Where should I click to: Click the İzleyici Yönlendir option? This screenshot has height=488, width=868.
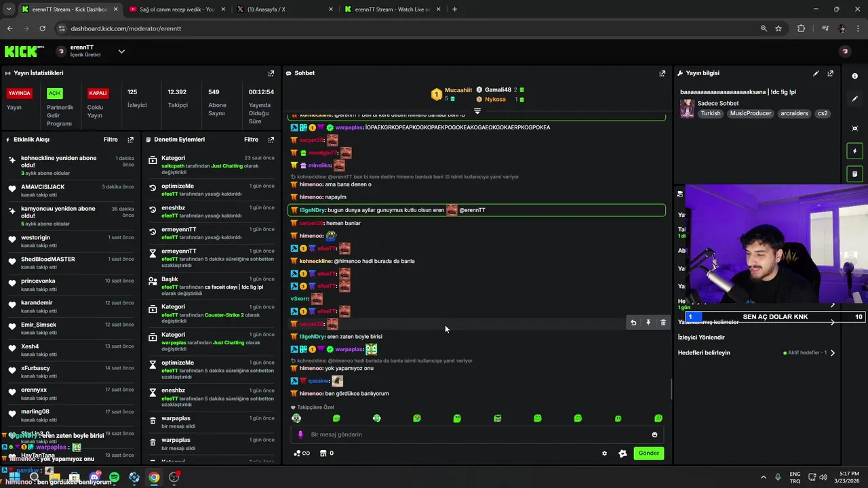(x=701, y=338)
